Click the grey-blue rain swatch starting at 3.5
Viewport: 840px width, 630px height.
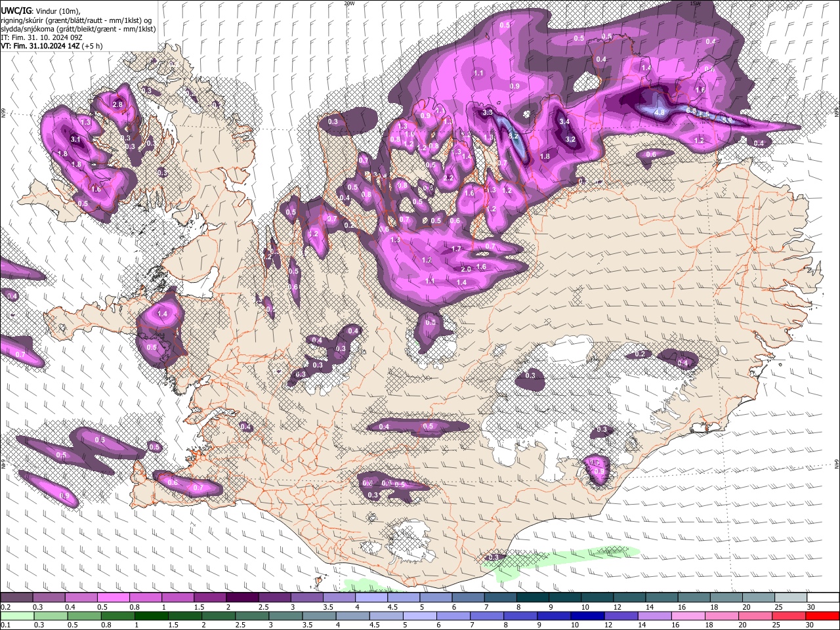point(319,616)
